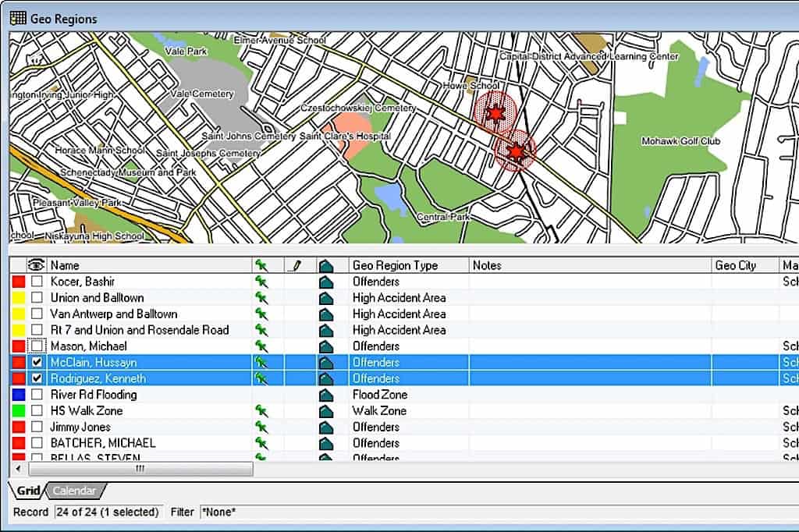Click the building column header icon

[326, 265]
